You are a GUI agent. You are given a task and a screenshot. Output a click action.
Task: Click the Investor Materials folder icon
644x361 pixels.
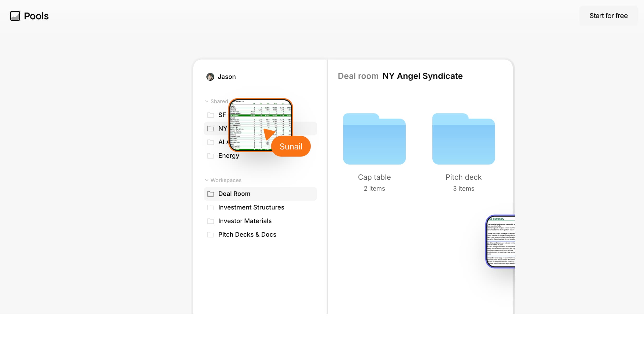pyautogui.click(x=211, y=221)
